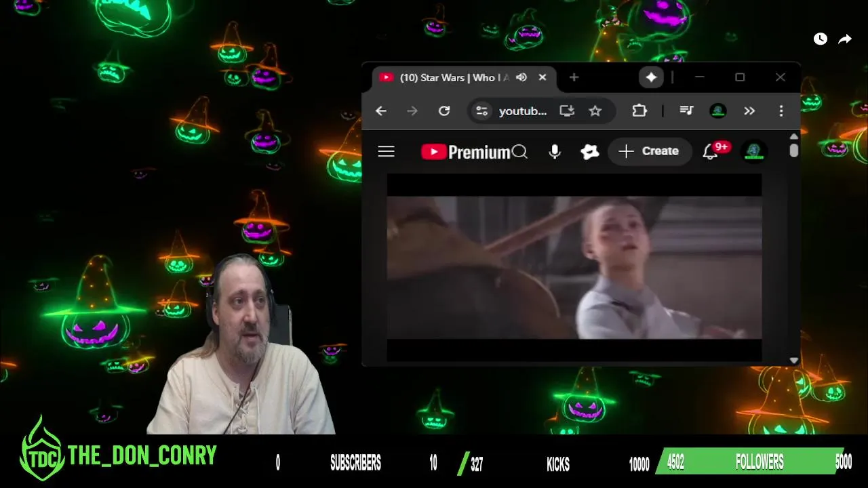
Task: Open the YouTube search magnifier
Action: pyautogui.click(x=520, y=152)
